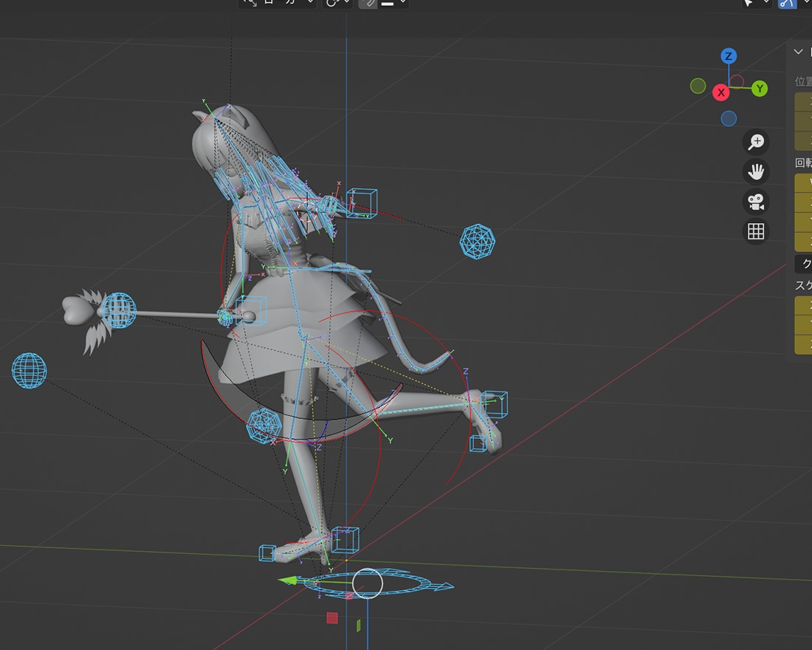
Task: Select the cube control on the wand-holding hand
Action: coord(251,310)
